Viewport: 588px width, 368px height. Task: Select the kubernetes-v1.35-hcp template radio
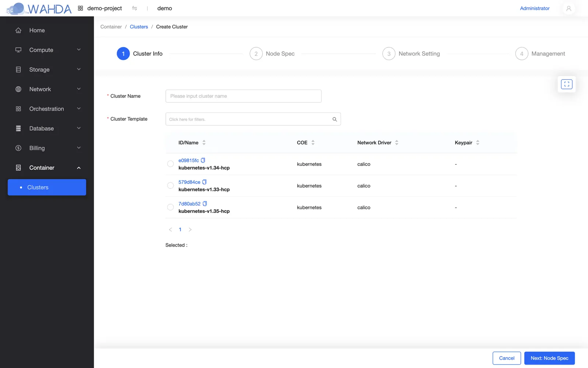[x=171, y=207]
